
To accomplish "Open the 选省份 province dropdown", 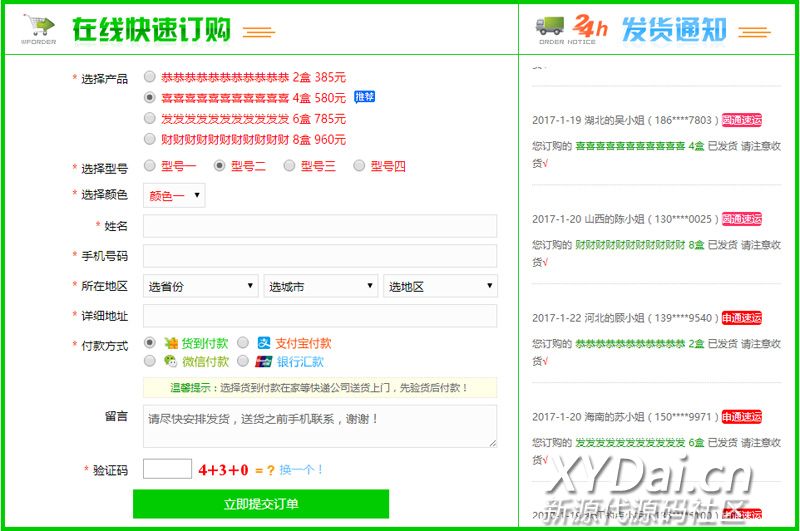I will click(x=201, y=286).
